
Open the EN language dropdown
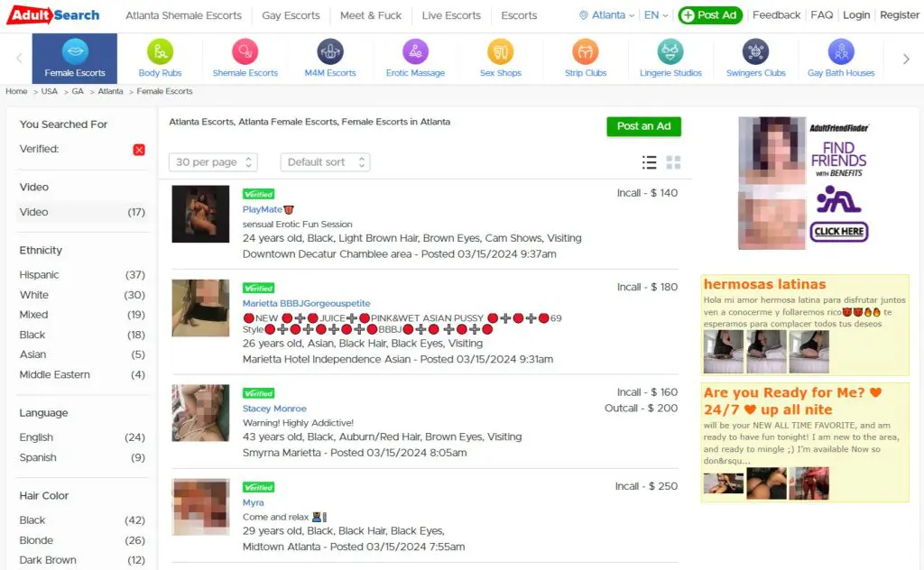[656, 15]
